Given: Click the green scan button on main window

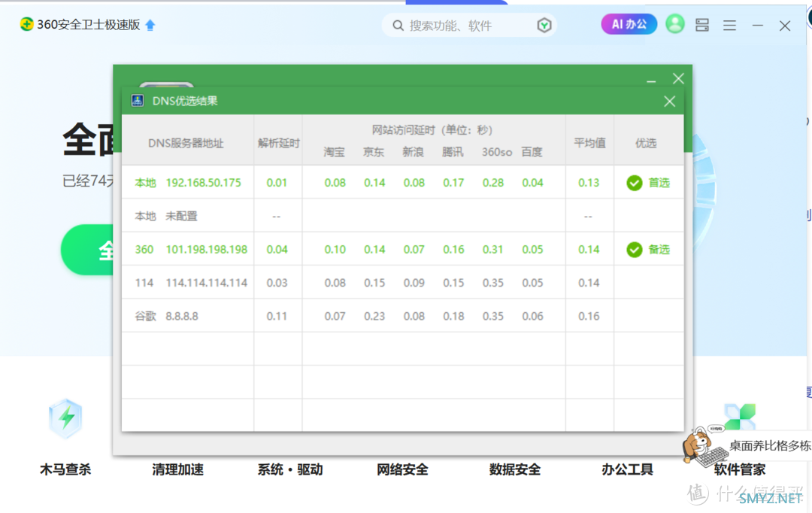Looking at the screenshot, I should coord(87,250).
